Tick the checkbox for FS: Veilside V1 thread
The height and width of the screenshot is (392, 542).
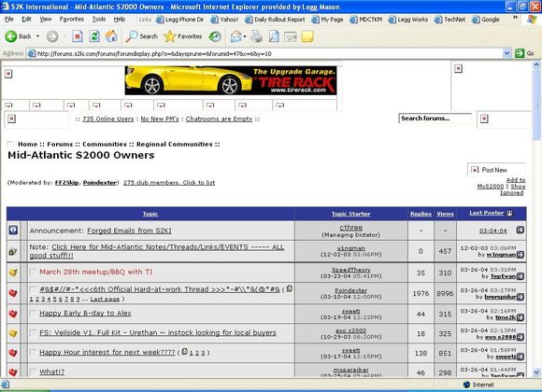tap(34, 333)
